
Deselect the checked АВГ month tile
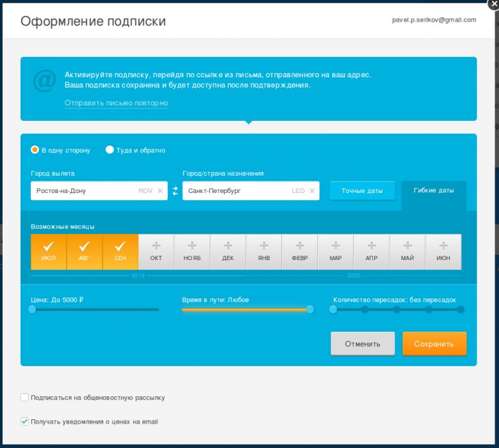[84, 251]
